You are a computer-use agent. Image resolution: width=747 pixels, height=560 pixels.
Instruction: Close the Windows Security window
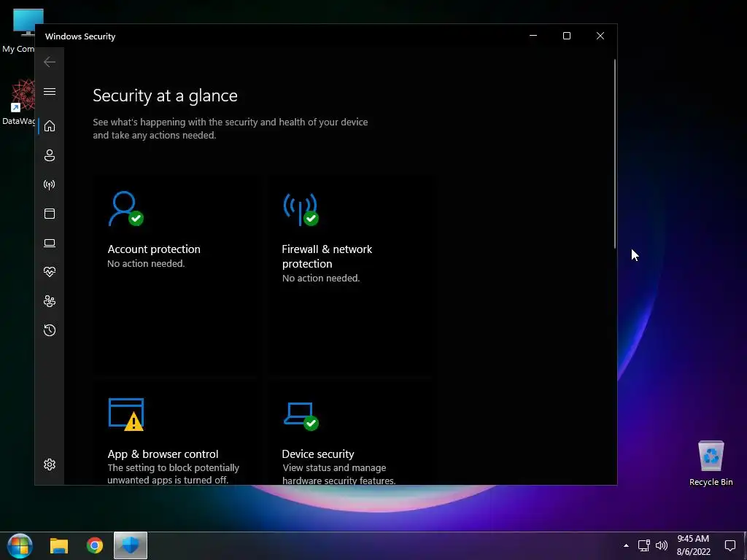pyautogui.click(x=600, y=36)
